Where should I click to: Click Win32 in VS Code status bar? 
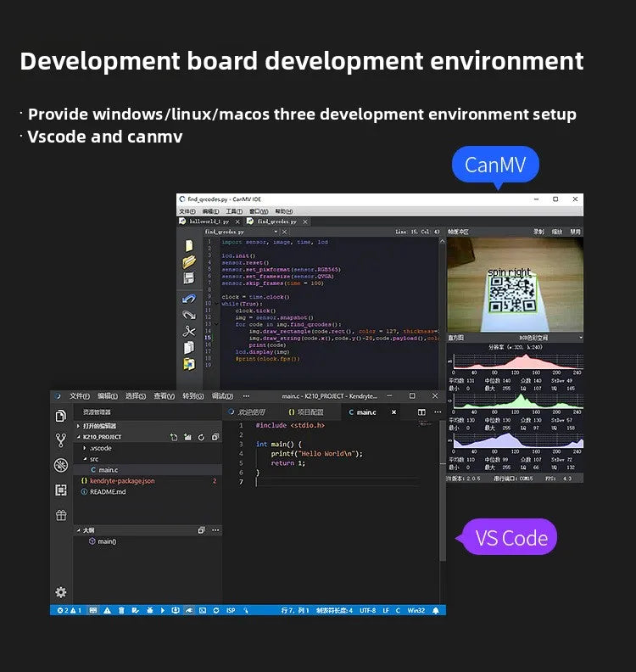416,610
